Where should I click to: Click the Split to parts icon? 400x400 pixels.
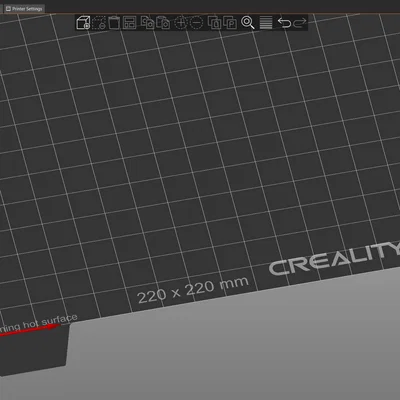[230, 23]
